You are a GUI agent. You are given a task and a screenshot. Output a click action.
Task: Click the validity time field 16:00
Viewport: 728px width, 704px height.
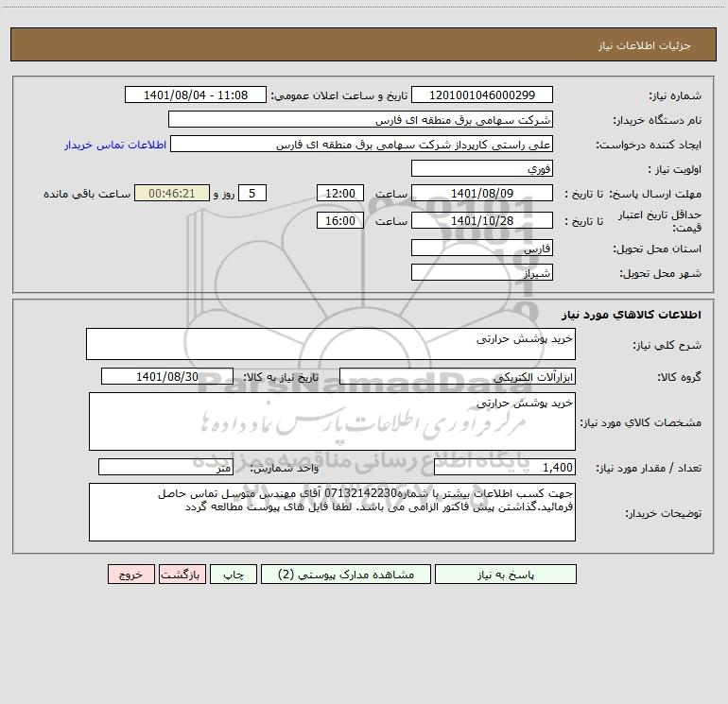pyautogui.click(x=339, y=220)
